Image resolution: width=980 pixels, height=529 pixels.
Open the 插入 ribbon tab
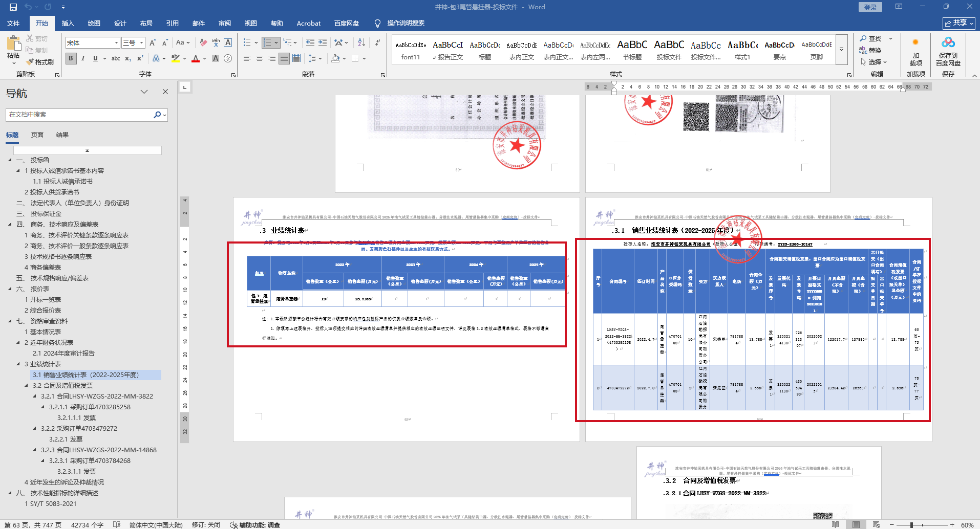point(68,24)
